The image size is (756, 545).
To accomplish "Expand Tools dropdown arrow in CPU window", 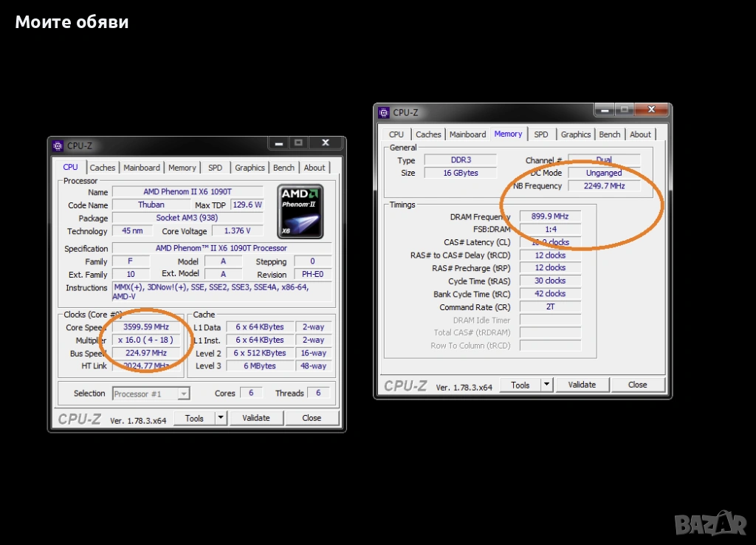I will [220, 418].
